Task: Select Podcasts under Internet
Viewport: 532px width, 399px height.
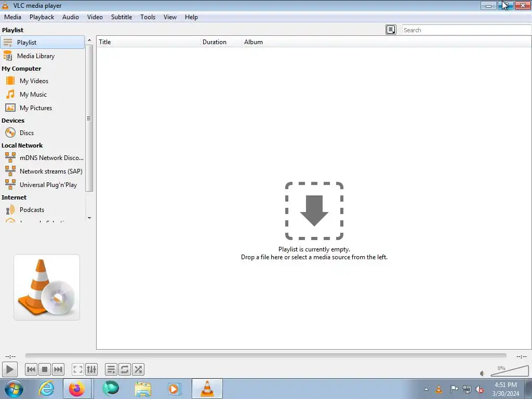Action: pos(43,210)
